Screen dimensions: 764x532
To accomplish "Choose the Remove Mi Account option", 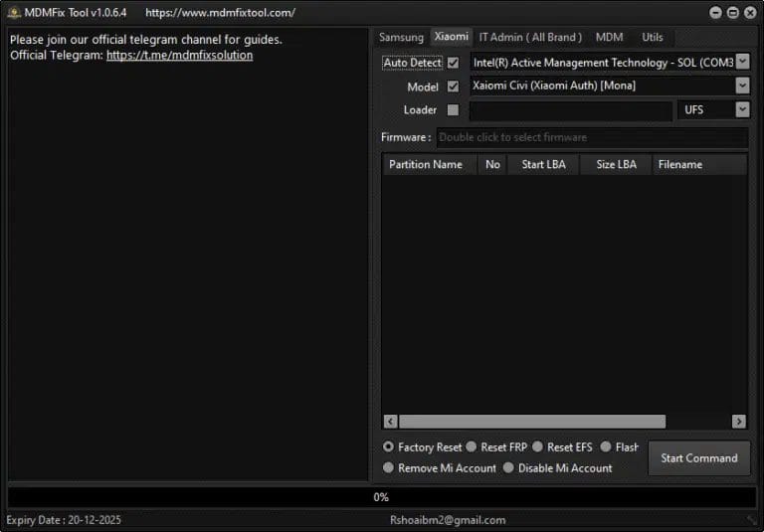I will 389,467.
